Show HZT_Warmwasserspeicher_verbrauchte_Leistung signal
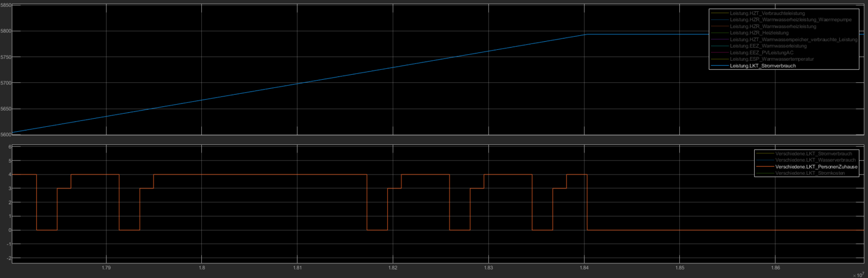868x278 pixels. (x=793, y=40)
